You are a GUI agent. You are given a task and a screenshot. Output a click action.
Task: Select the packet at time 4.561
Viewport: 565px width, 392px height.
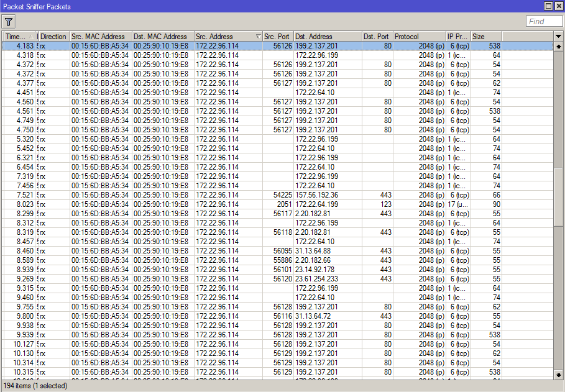tap(277, 111)
